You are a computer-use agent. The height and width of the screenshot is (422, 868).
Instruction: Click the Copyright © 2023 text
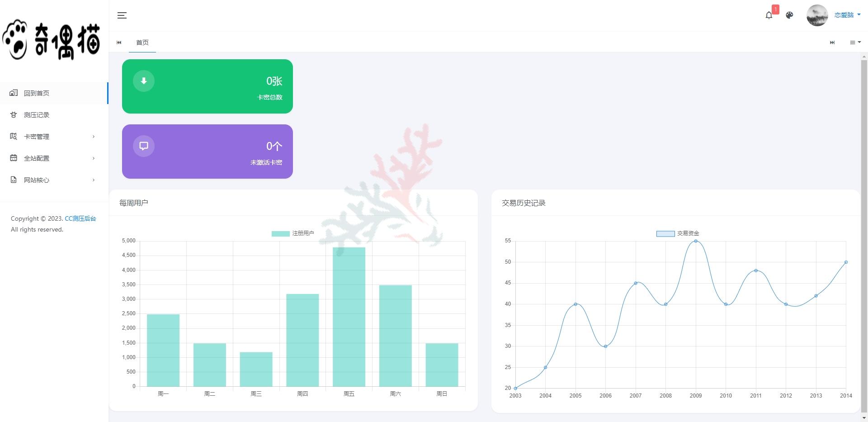[37, 218]
